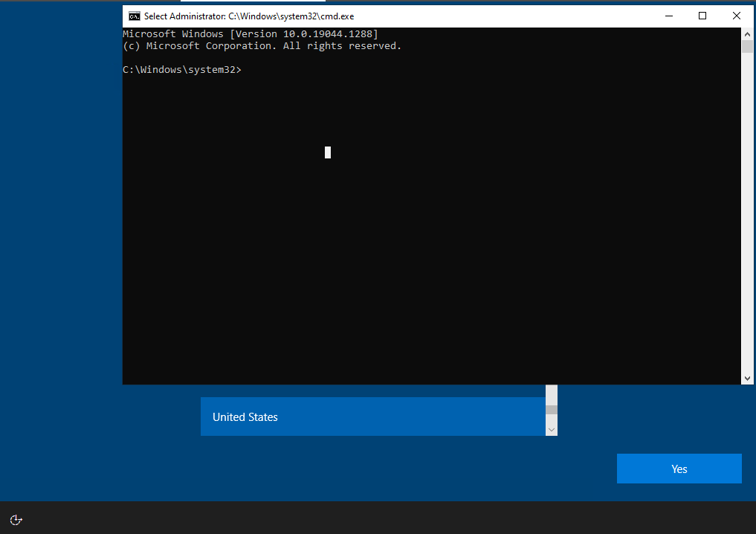Click the console vertical scrollbar thumb
Image resolution: width=756 pixels, height=534 pixels.
(x=747, y=47)
